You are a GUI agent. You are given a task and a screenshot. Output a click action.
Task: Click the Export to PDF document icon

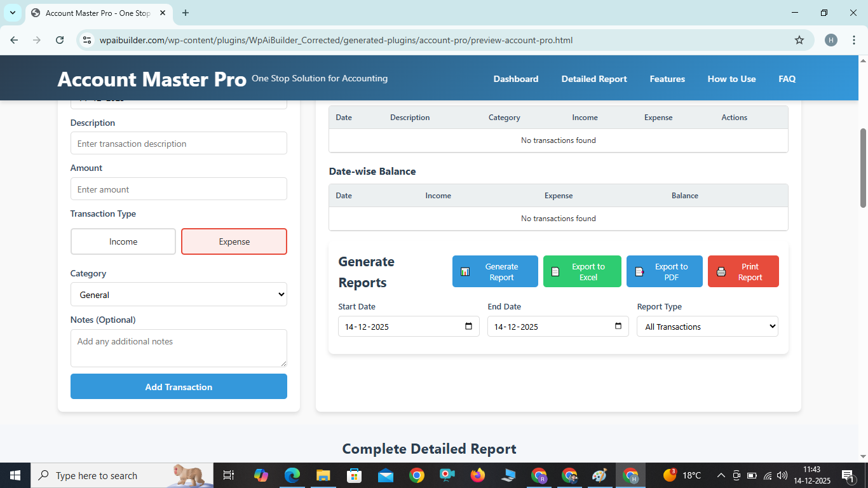[x=639, y=271]
